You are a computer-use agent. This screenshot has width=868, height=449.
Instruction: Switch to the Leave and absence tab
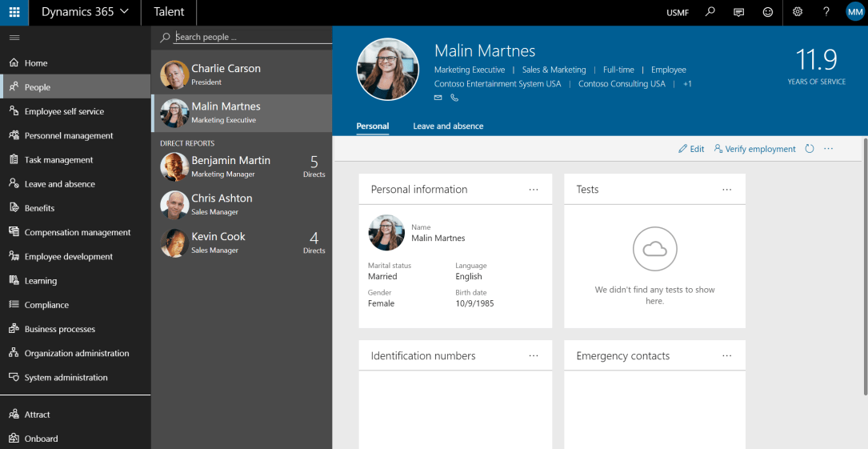(x=448, y=126)
